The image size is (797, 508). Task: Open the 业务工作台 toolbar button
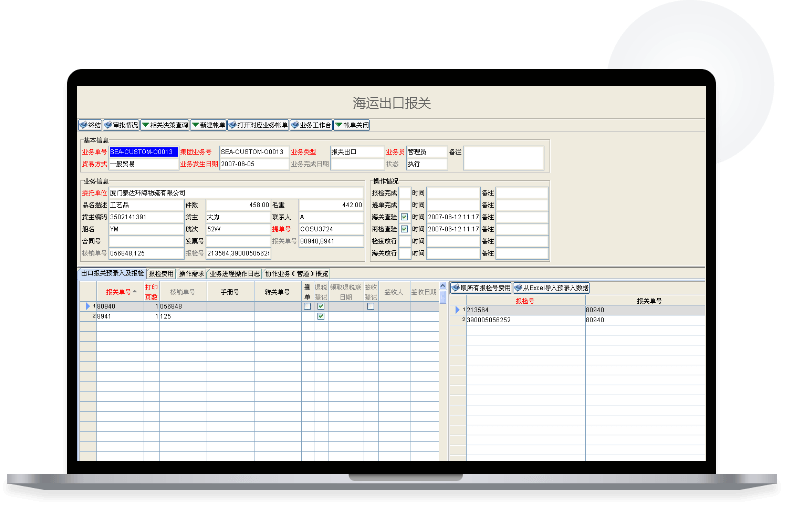(x=311, y=125)
